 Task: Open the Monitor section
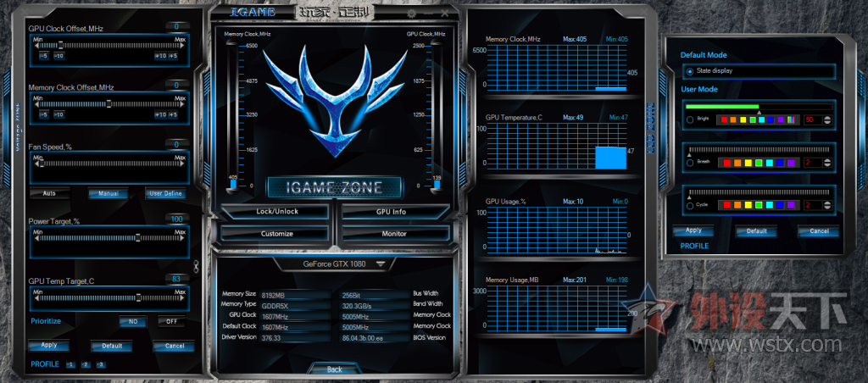click(394, 234)
